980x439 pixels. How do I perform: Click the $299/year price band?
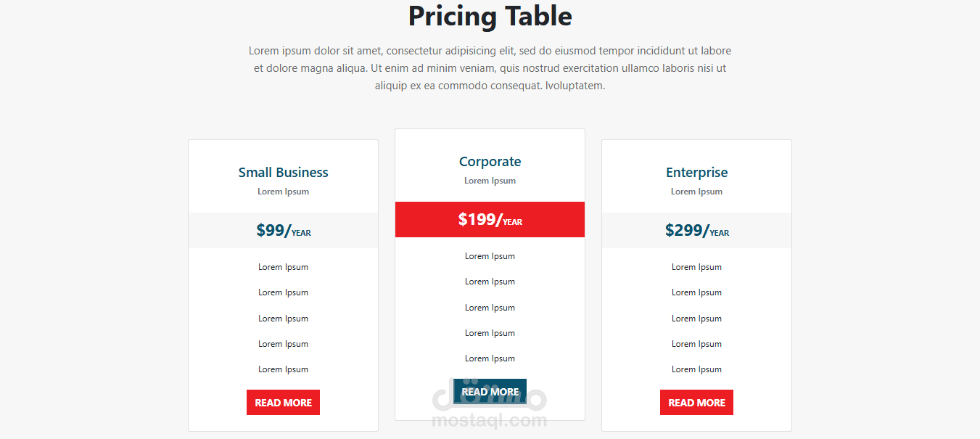tap(696, 231)
